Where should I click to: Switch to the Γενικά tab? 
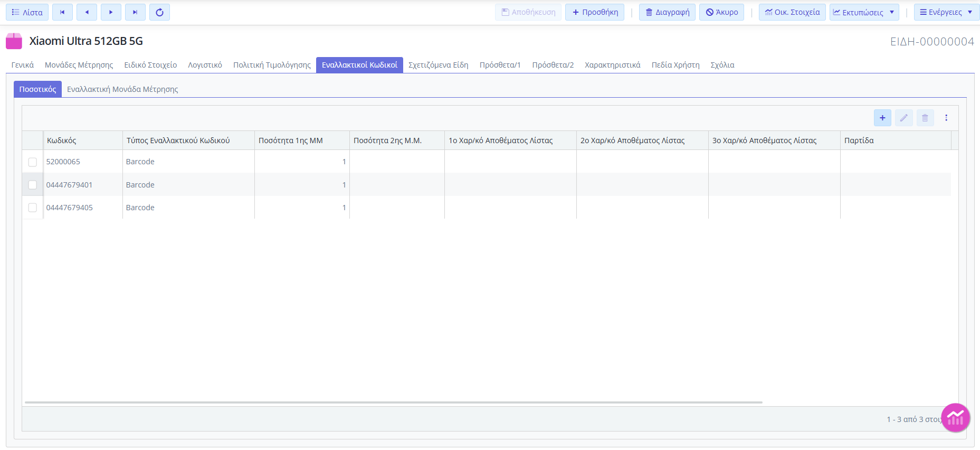point(23,65)
